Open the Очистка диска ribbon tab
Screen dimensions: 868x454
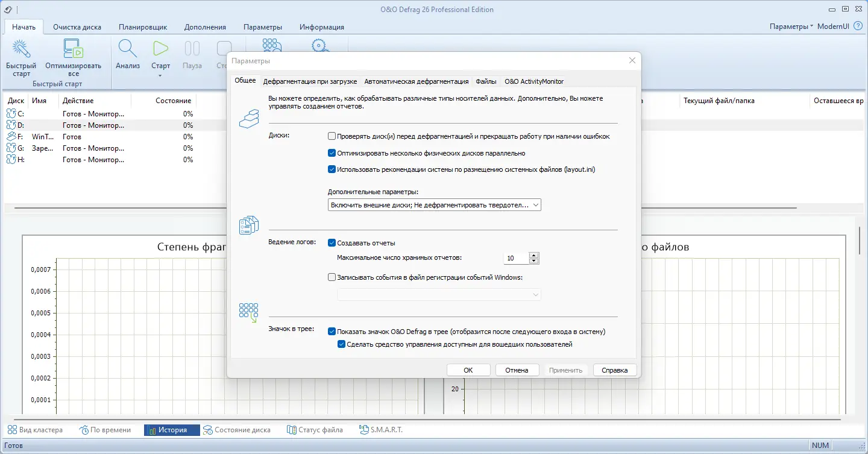tap(77, 27)
